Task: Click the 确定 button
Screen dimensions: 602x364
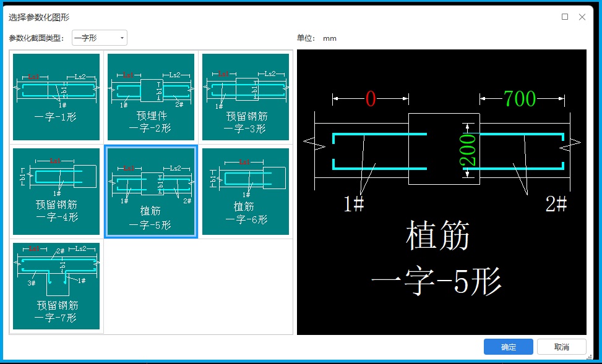Action: coord(509,347)
